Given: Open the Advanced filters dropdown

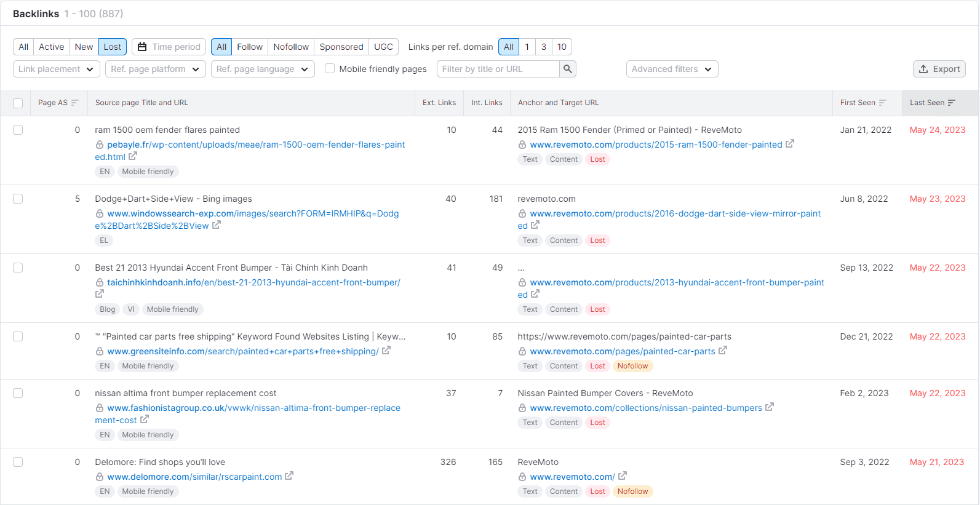Looking at the screenshot, I should click(x=672, y=69).
